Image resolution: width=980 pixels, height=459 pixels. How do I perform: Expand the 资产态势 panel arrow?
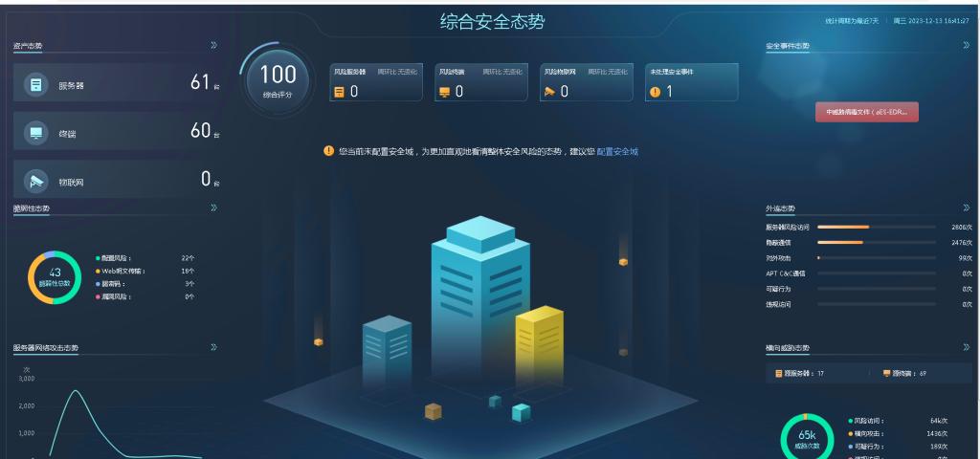point(213,45)
